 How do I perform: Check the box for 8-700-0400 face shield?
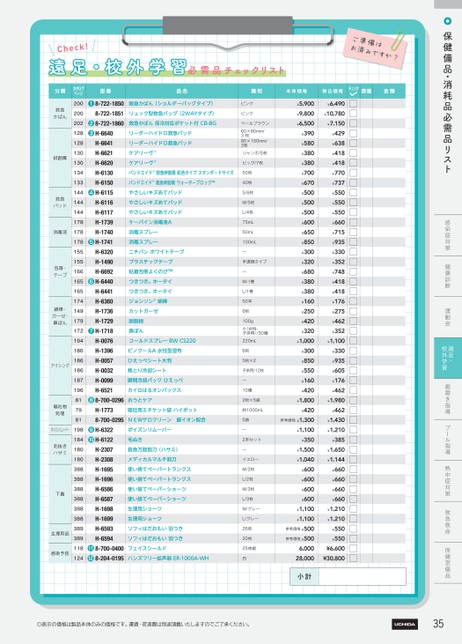[x=353, y=548]
